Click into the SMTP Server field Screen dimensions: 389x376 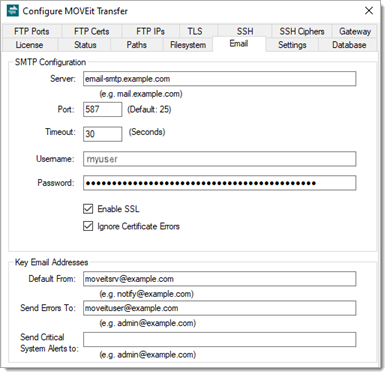(219, 79)
